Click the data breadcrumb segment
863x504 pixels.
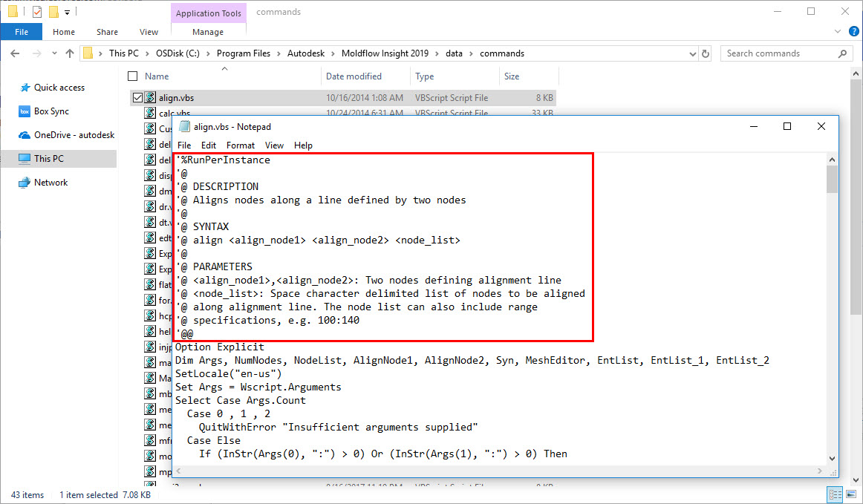coord(454,53)
